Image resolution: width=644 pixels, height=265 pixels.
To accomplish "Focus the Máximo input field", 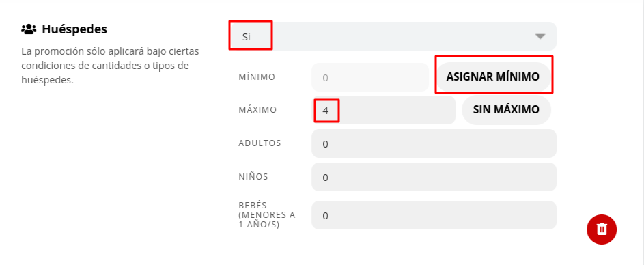I will [384, 110].
